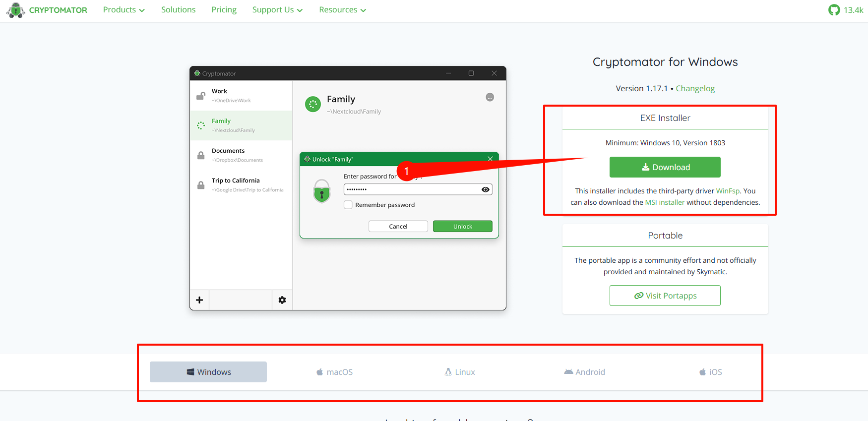868x421 pixels.
Task: Switch to the Linux tab
Action: click(460, 372)
